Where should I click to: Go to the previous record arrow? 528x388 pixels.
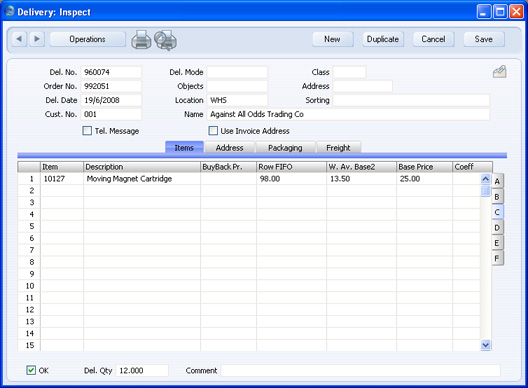[19, 39]
